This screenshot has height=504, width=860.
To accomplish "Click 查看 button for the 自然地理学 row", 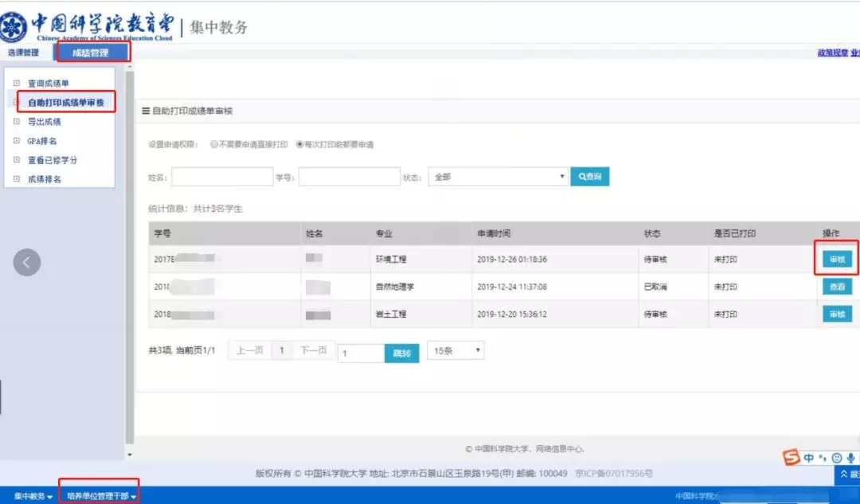I will tap(837, 287).
